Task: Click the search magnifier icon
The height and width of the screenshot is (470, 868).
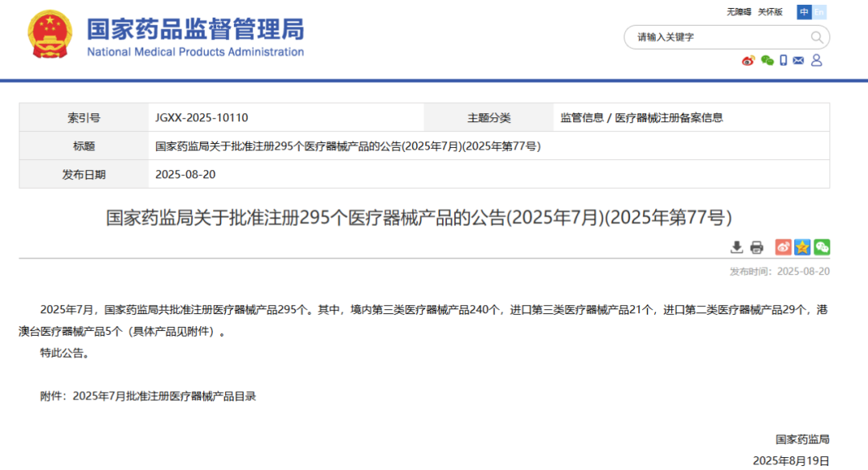Action: point(817,37)
